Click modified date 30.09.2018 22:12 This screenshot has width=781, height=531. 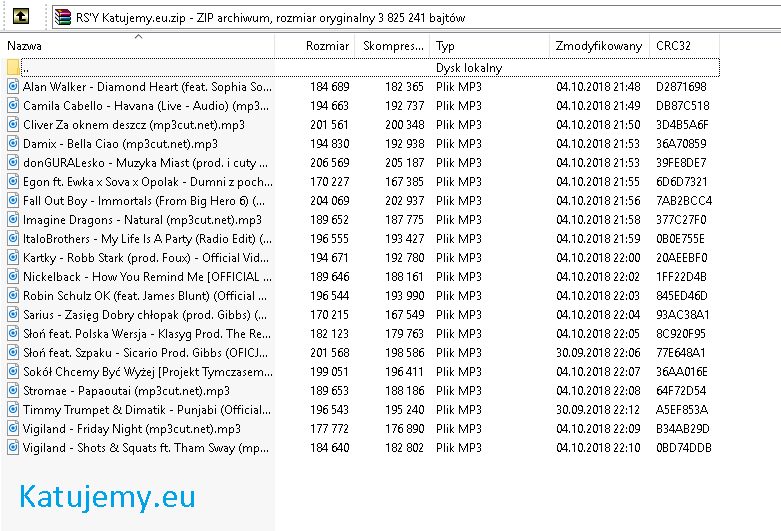pyautogui.click(x=598, y=409)
